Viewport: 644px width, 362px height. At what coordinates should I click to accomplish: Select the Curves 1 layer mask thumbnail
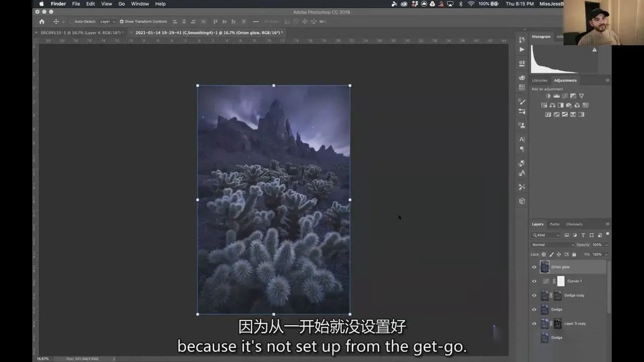[x=561, y=281]
